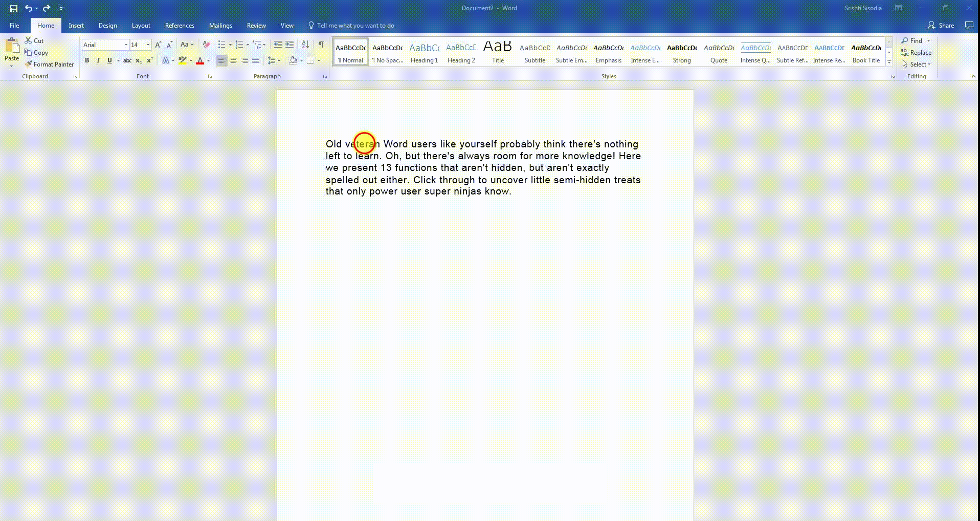Open Ribbon Display Options icon in title bar
This screenshot has height=521, width=980.
pos(898,8)
